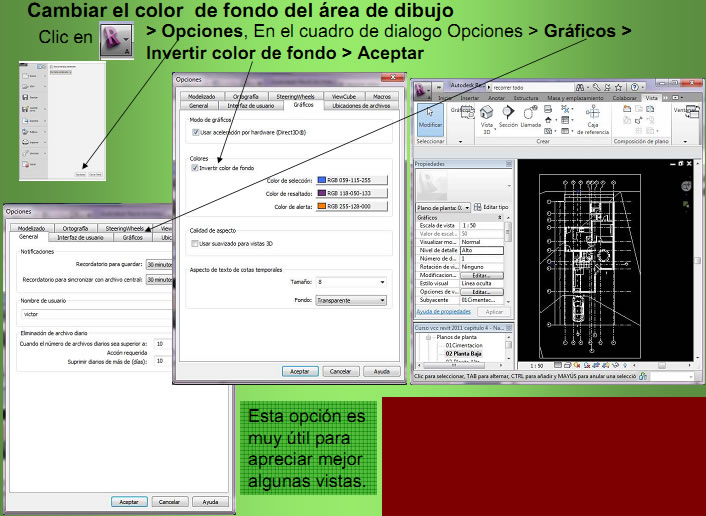Open the Tamaño dropdown
Image resolution: width=706 pixels, height=516 pixels.
[x=350, y=283]
